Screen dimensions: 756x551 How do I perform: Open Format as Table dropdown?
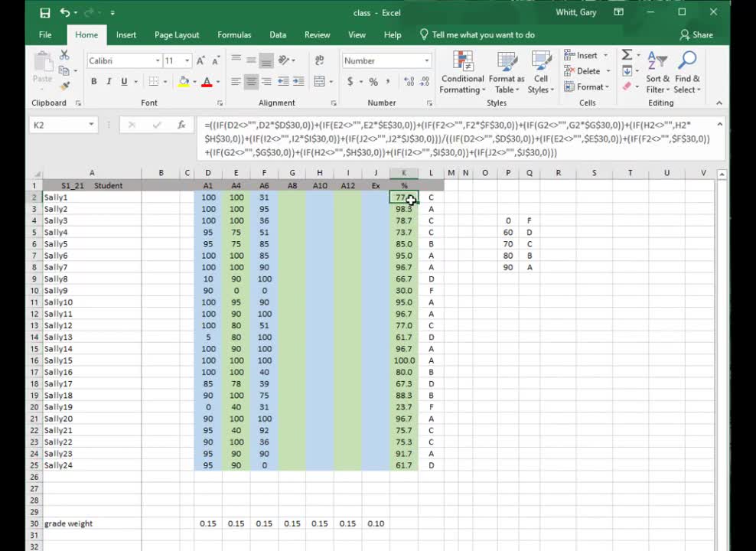(507, 73)
